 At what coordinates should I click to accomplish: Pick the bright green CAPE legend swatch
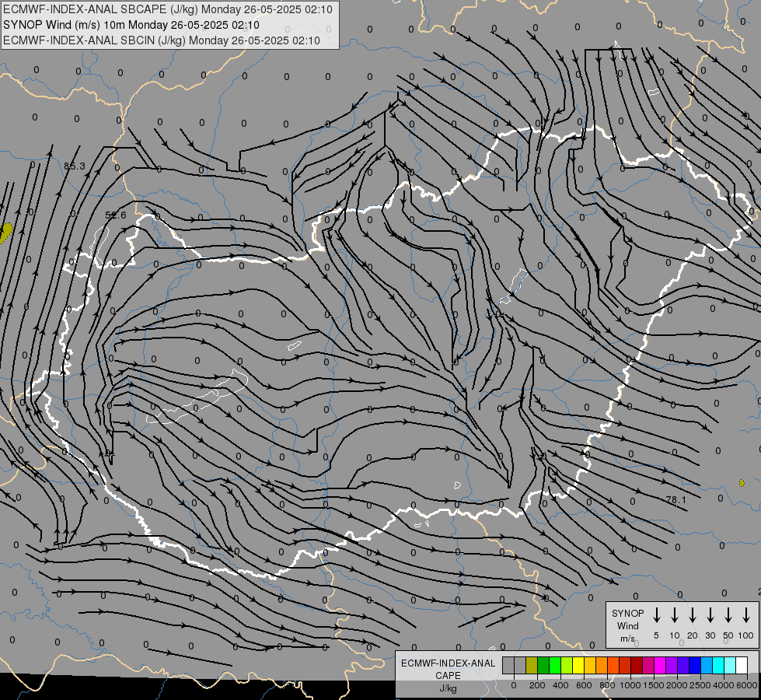pos(555,665)
